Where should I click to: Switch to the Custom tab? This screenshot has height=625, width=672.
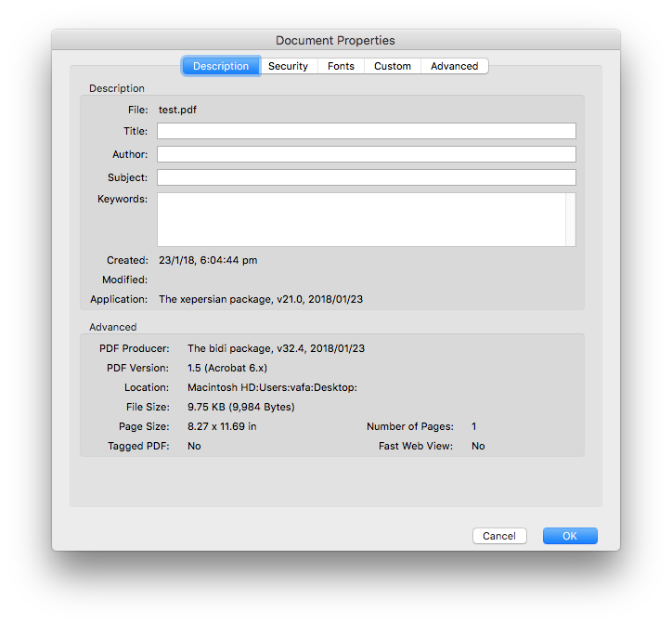[393, 66]
